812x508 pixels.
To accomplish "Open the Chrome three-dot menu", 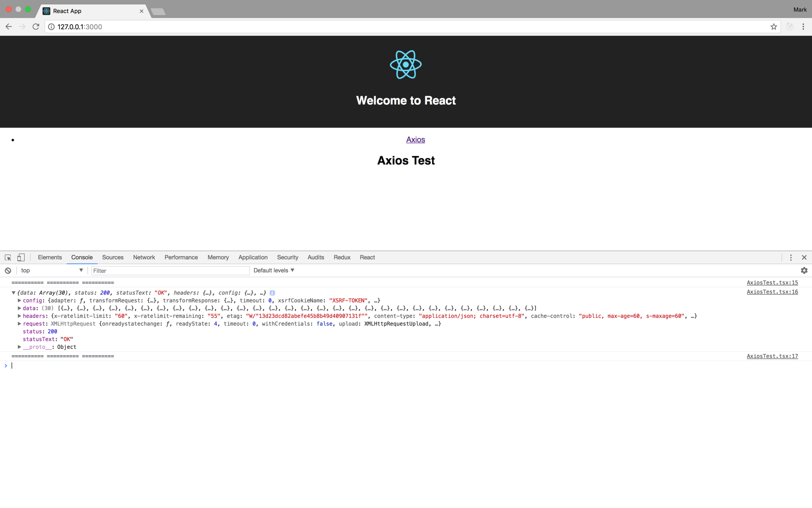I will tap(803, 27).
